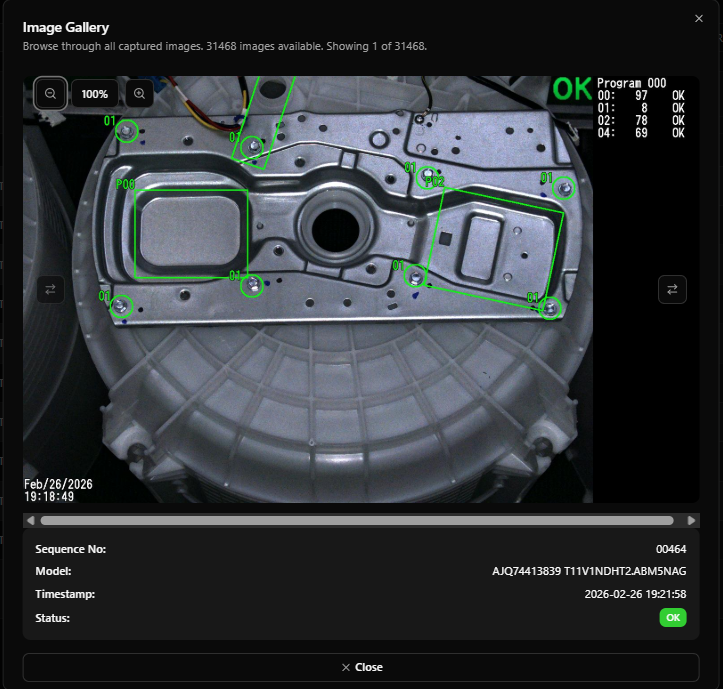Click the green OK status badge
This screenshot has height=689, width=723.
point(673,618)
